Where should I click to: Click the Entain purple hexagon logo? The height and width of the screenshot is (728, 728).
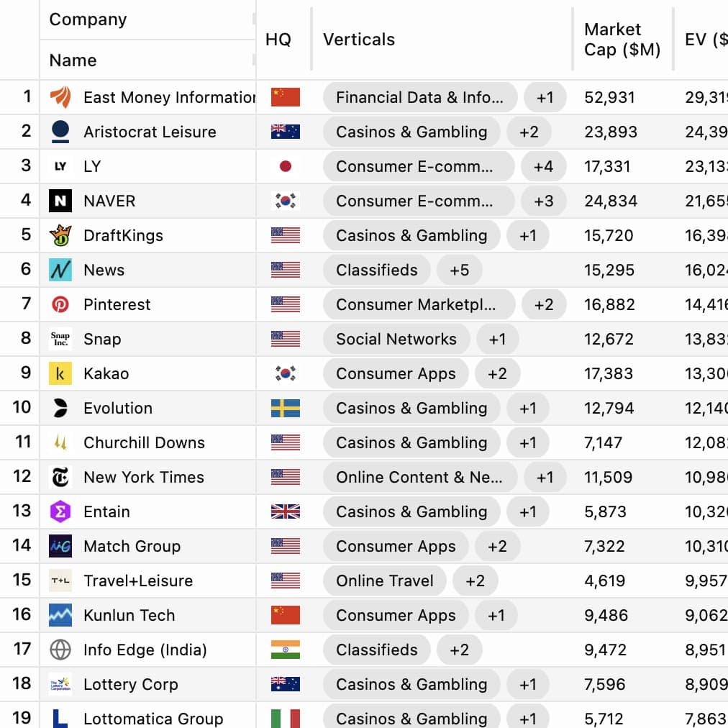pos(60,511)
